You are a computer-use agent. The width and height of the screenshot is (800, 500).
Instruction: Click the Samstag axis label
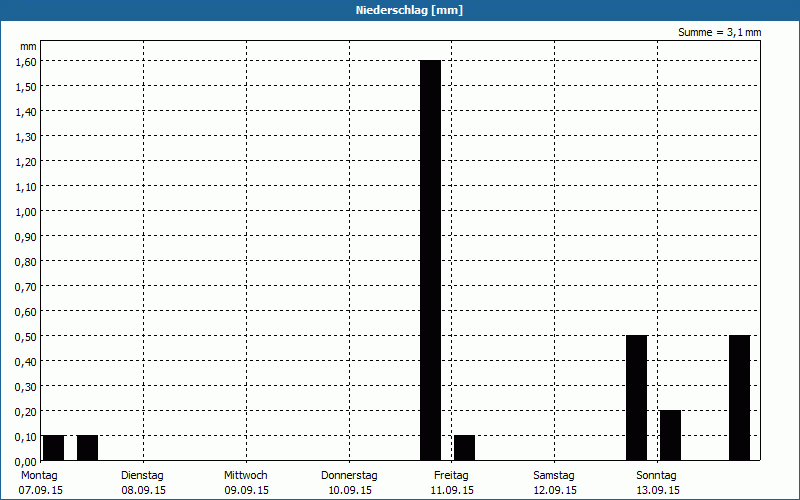click(554, 475)
